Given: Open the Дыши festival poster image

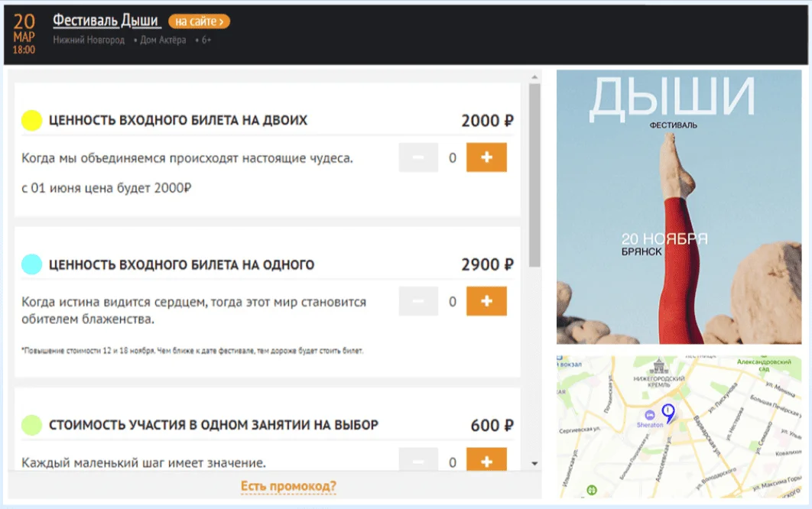Looking at the screenshot, I should point(679,206).
